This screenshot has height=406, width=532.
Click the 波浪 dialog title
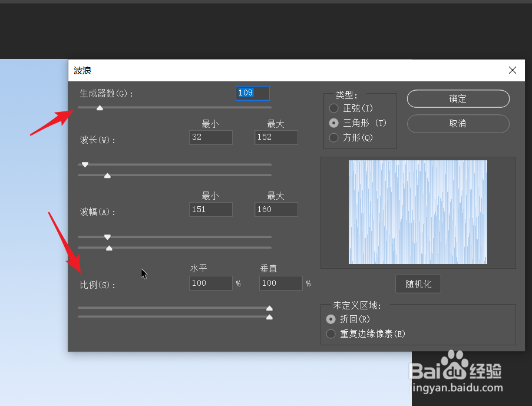[82, 70]
